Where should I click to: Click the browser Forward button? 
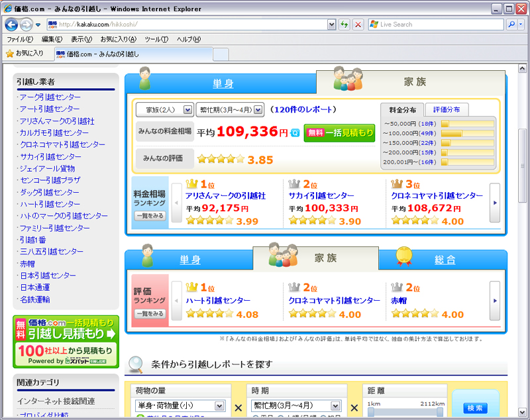click(26, 25)
